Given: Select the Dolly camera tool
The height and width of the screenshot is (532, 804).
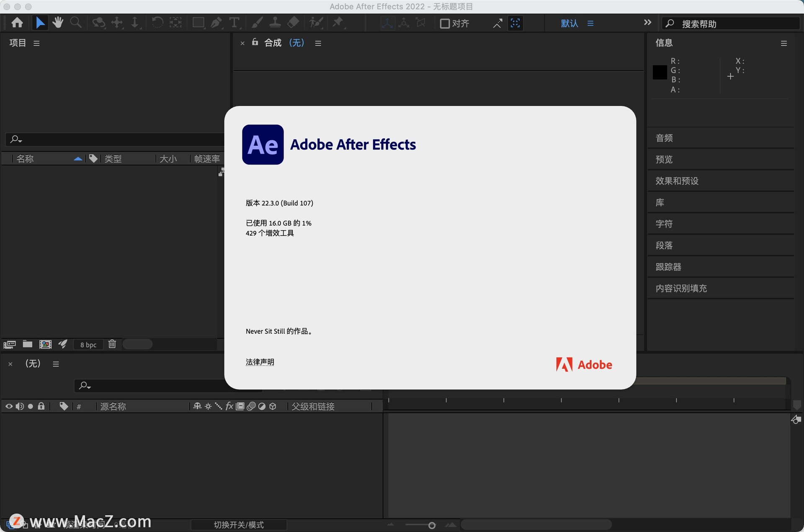Looking at the screenshot, I should pyautogui.click(x=135, y=23).
